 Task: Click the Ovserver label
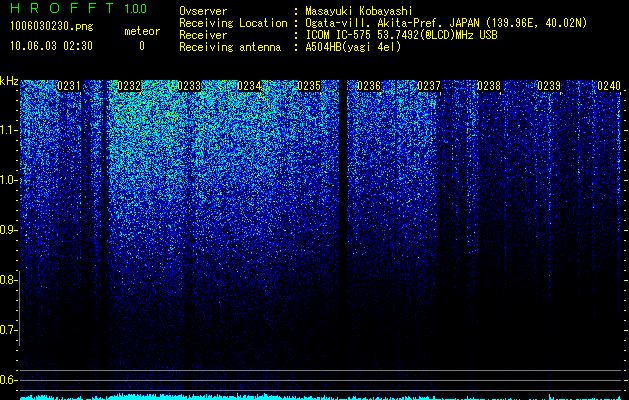tap(203, 11)
